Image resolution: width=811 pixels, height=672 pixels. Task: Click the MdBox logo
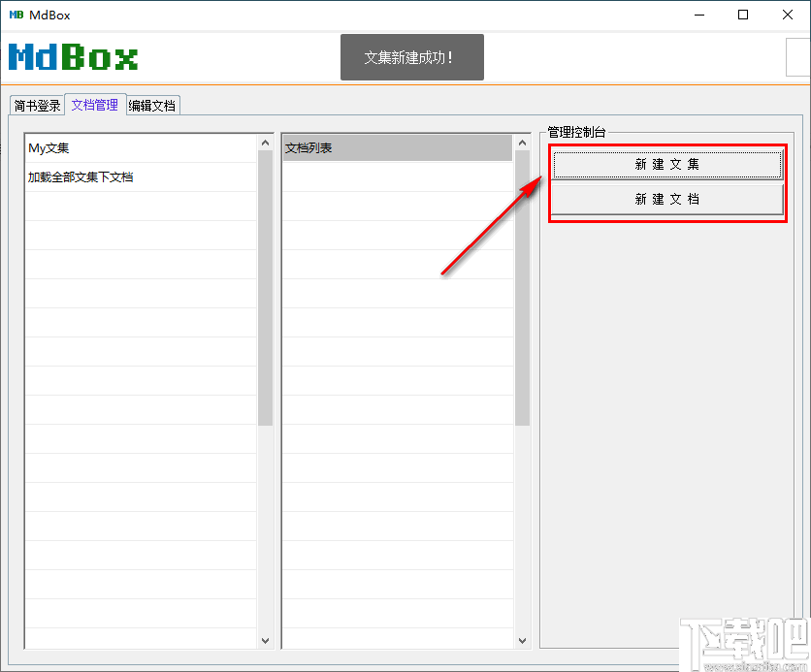[73, 56]
